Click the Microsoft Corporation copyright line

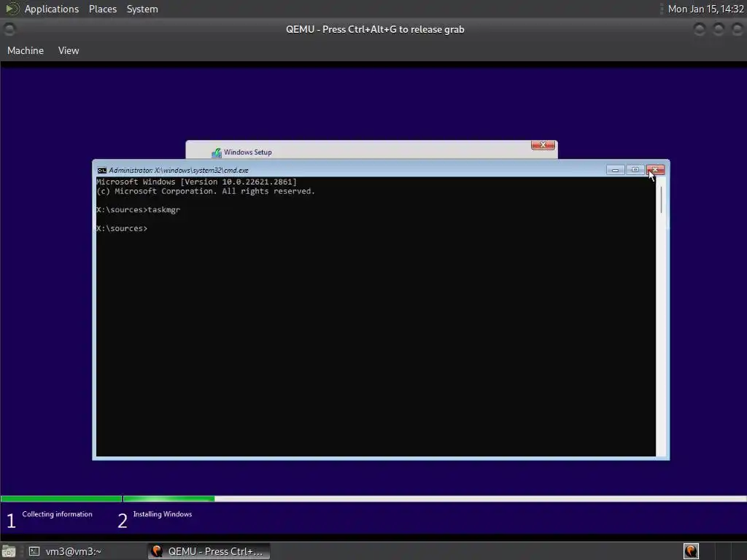(205, 192)
